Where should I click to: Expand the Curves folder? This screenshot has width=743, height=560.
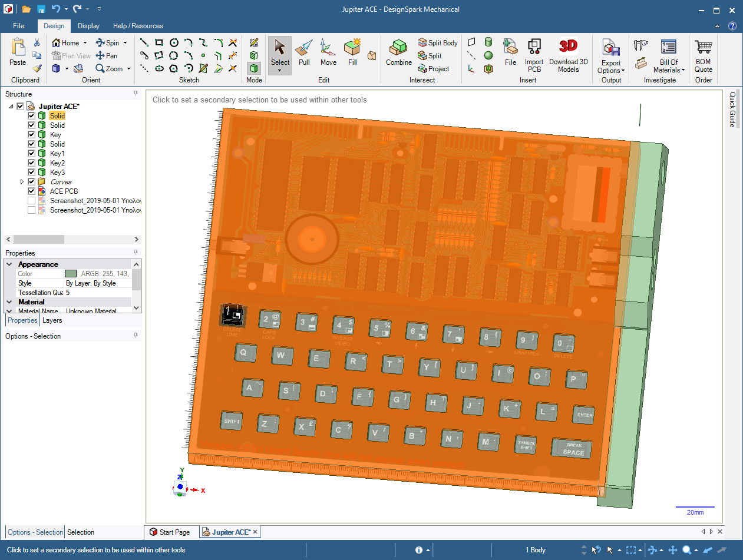tap(22, 181)
